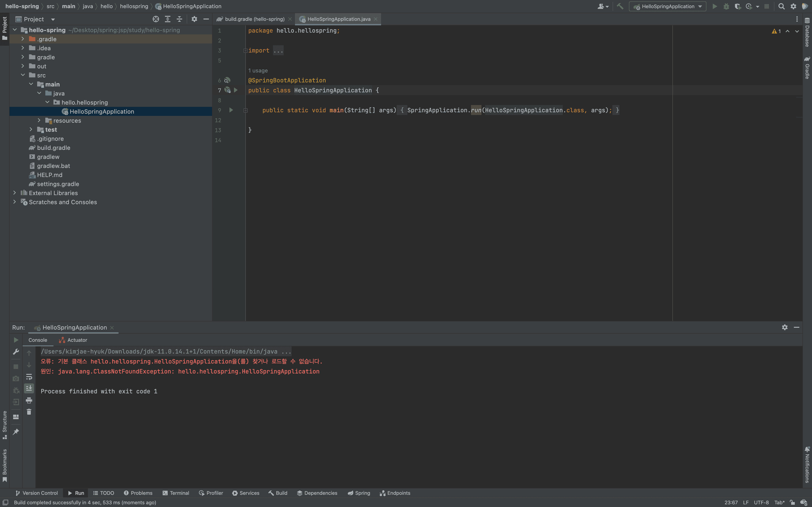
Task: Click the rerun arrow in Run panel
Action: (x=16, y=340)
